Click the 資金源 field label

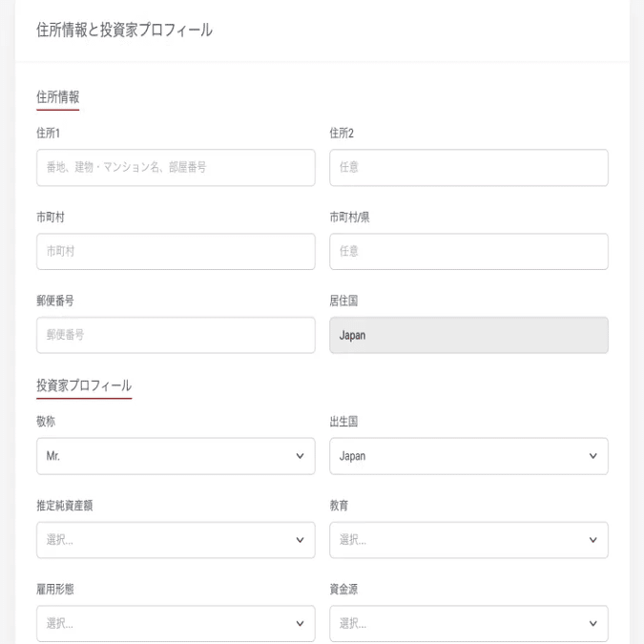343,590
